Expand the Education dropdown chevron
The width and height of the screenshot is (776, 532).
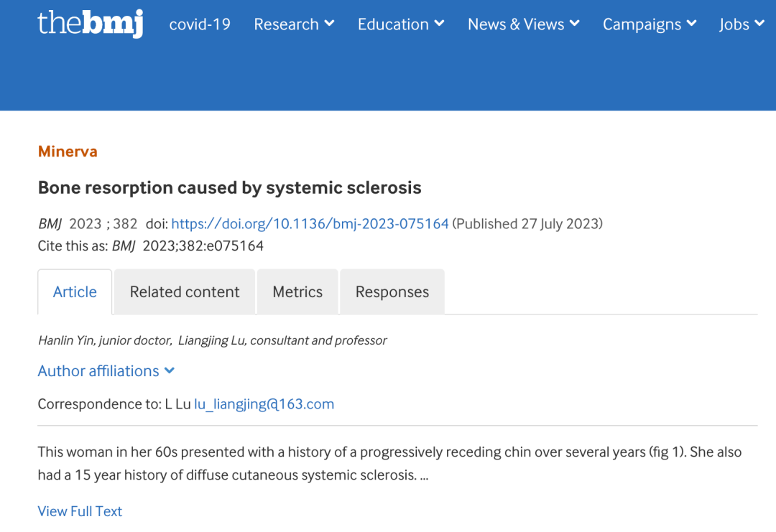[x=439, y=23]
